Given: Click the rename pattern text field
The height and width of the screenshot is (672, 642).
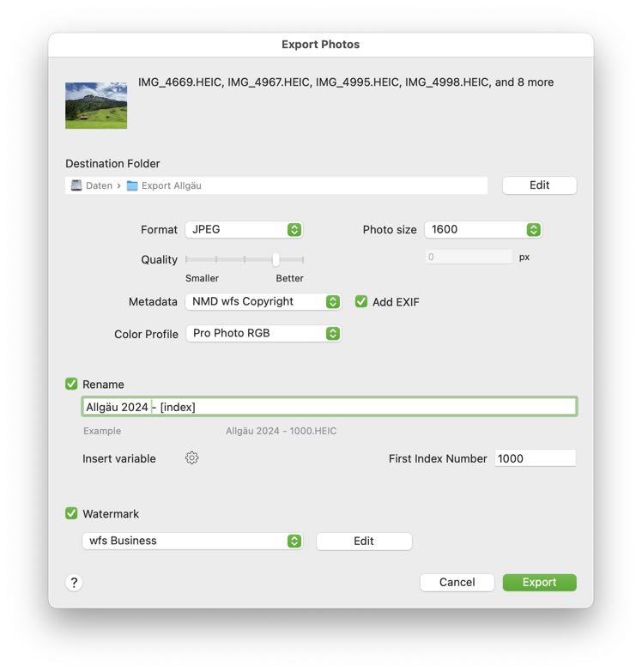Looking at the screenshot, I should [329, 406].
